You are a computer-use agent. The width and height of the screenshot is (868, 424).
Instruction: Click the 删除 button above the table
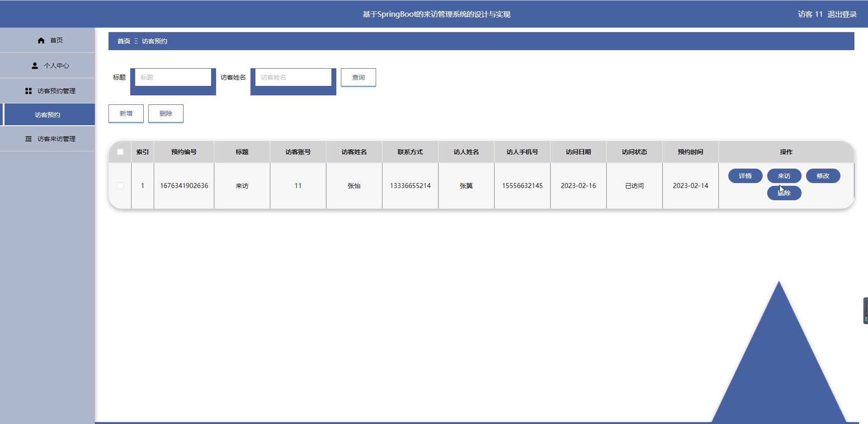pyautogui.click(x=166, y=113)
